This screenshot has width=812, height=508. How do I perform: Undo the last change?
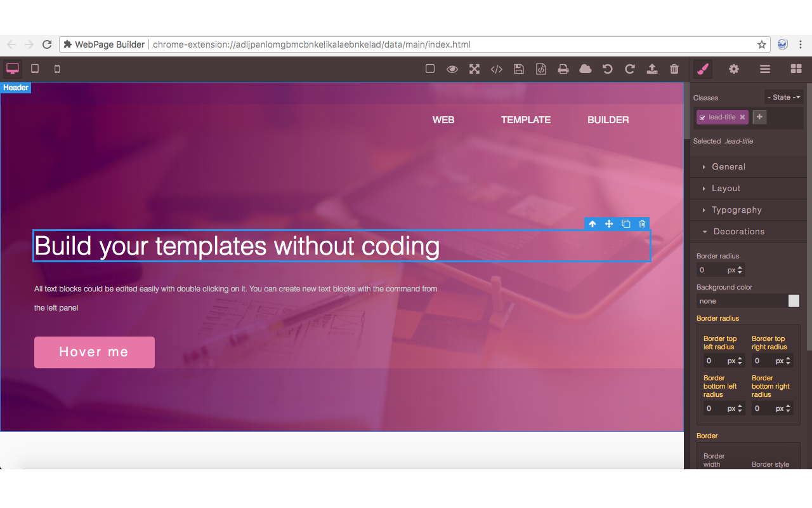[608, 69]
